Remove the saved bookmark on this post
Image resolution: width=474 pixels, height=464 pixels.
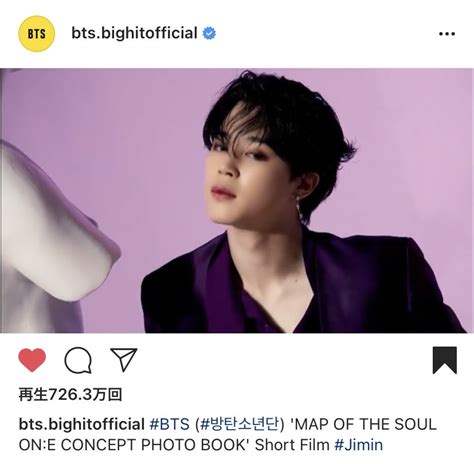tap(445, 360)
